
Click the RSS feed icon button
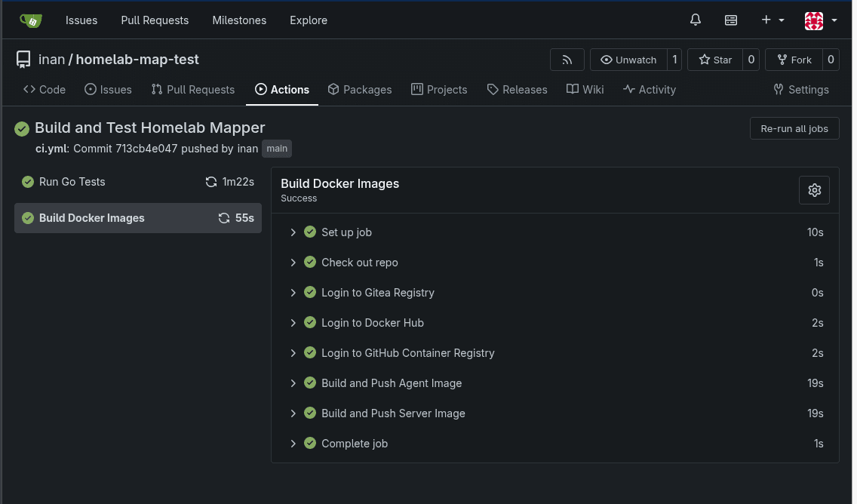(567, 60)
